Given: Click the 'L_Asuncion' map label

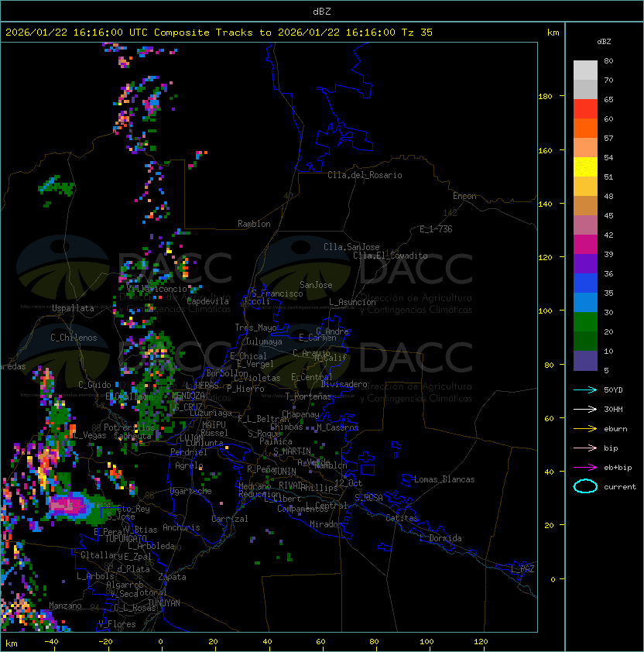Looking at the screenshot, I should tap(352, 302).
